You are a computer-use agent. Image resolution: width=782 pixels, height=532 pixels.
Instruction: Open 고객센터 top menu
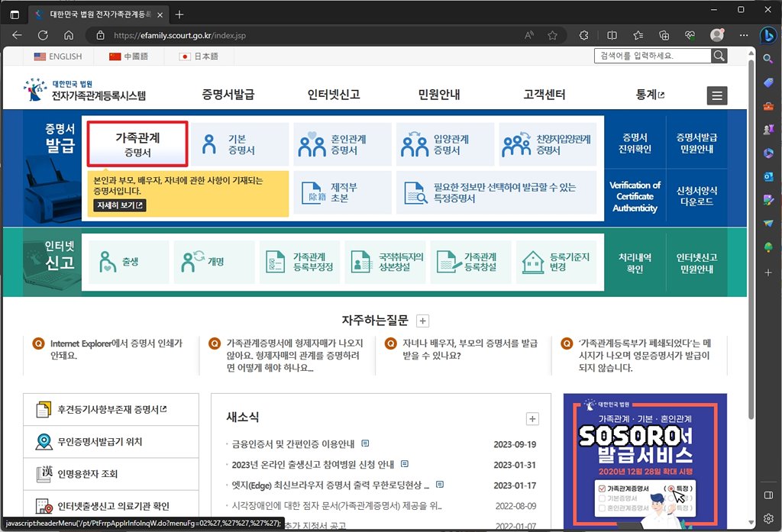[544, 94]
